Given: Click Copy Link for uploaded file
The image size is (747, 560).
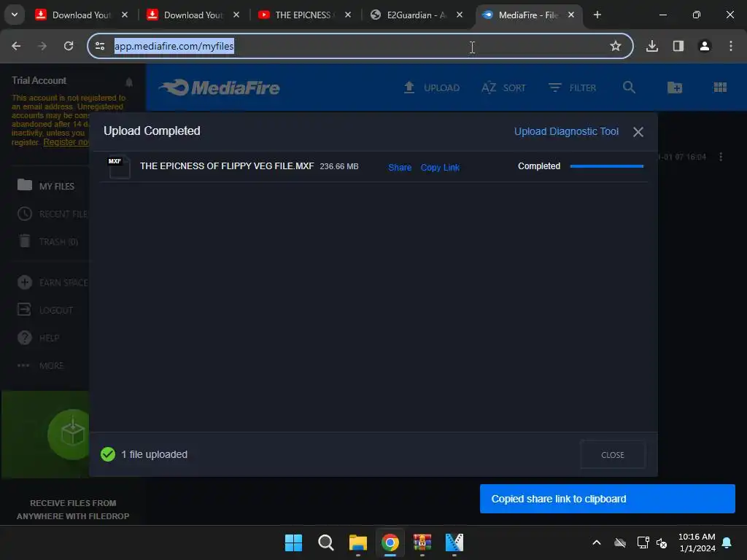Looking at the screenshot, I should (x=440, y=167).
